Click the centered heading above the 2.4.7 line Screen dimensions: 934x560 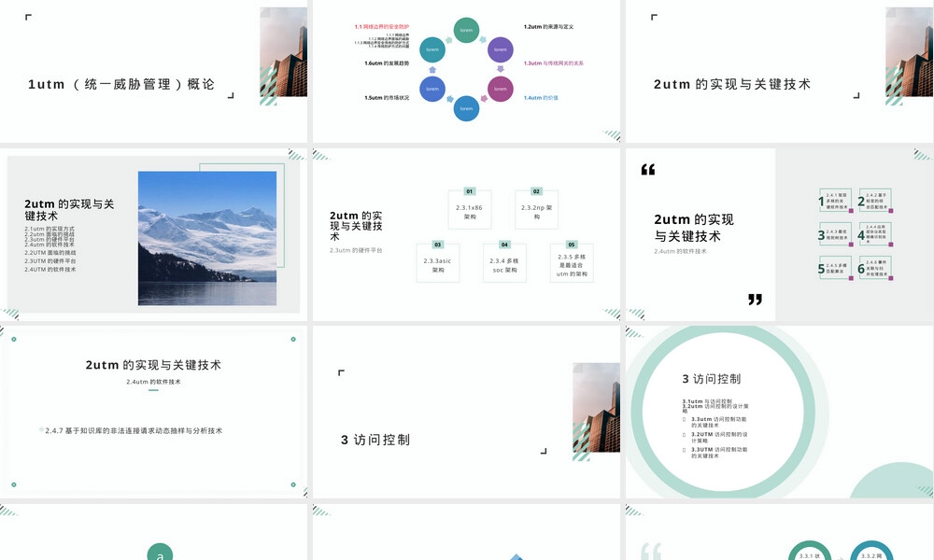(x=153, y=365)
